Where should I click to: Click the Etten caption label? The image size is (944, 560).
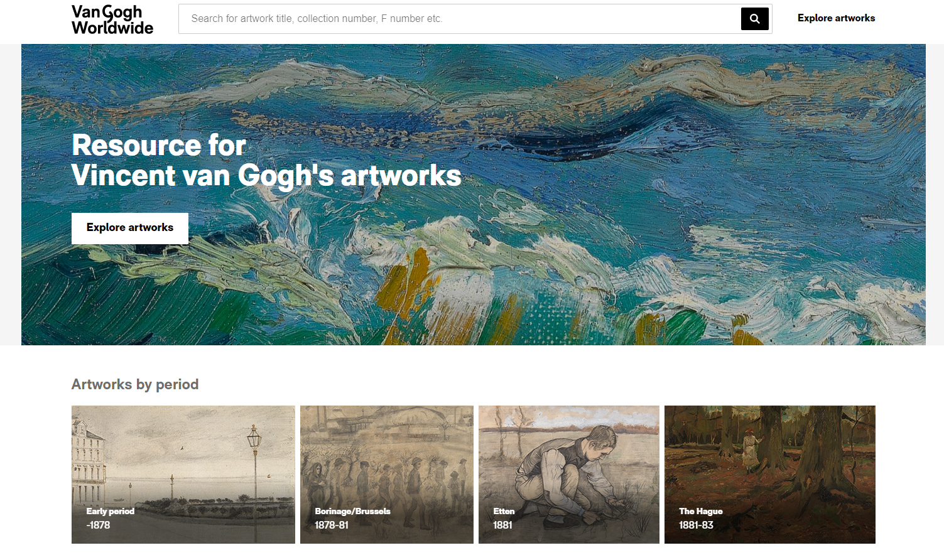(504, 511)
